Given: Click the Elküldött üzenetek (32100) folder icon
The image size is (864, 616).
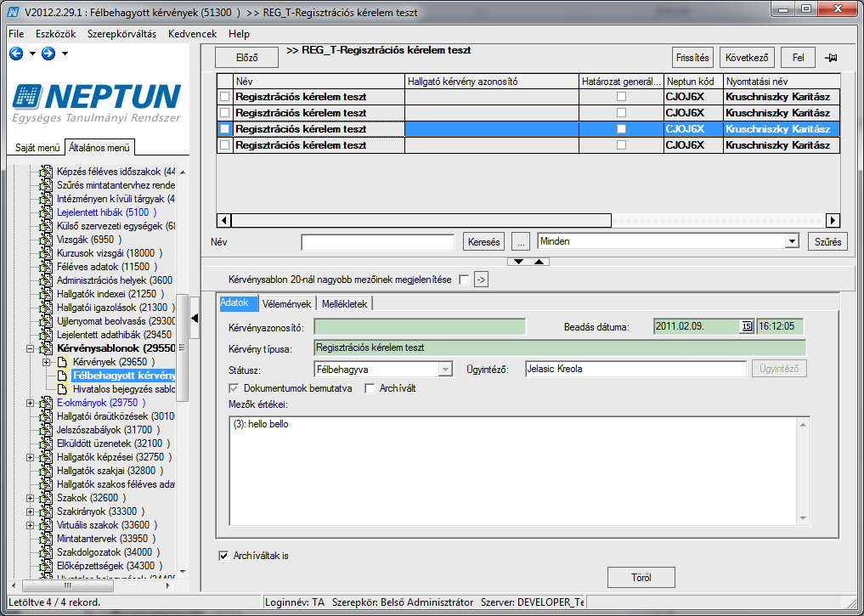Looking at the screenshot, I should click(x=46, y=444).
